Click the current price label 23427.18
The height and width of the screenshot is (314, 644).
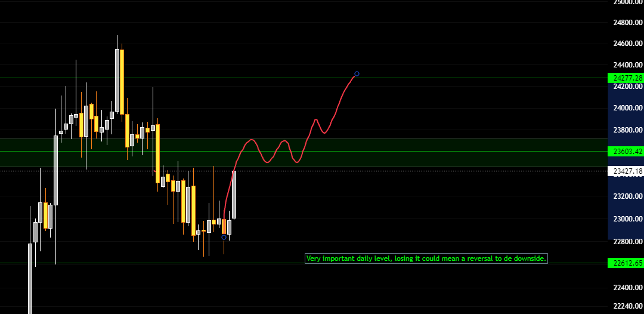626,171
